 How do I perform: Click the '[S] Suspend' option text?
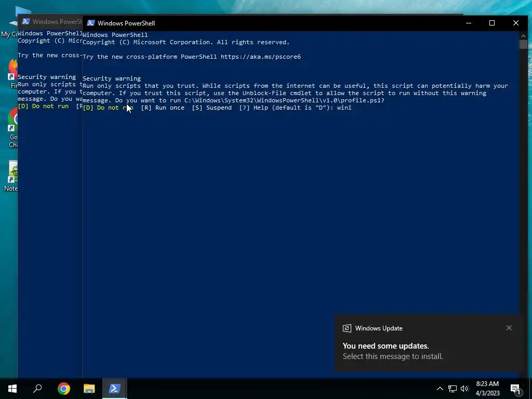coord(212,108)
